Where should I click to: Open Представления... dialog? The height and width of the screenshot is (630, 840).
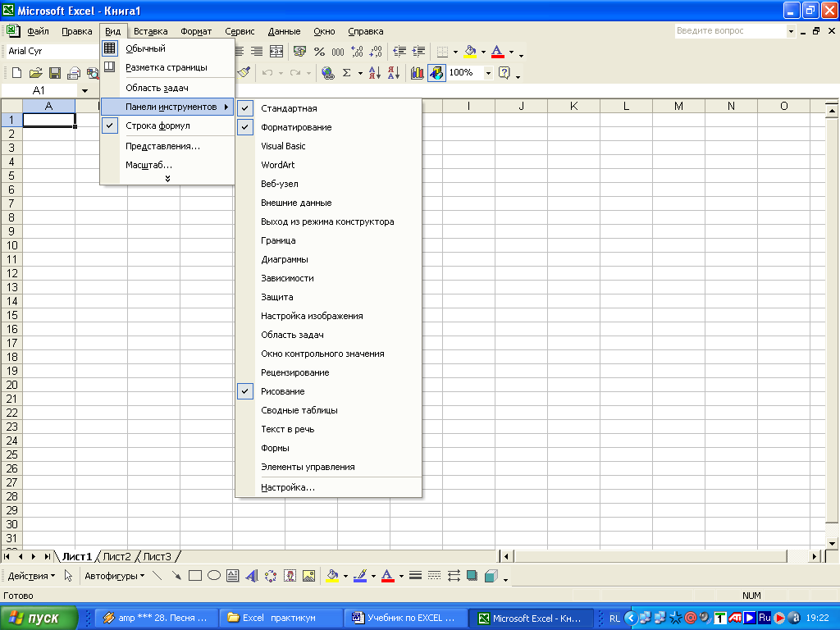tap(167, 146)
